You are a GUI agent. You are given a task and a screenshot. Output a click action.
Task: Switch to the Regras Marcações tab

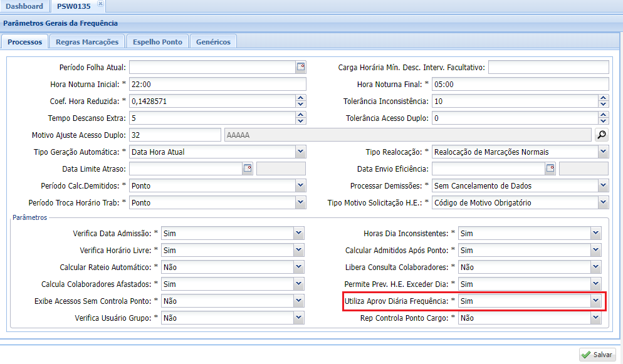point(87,42)
